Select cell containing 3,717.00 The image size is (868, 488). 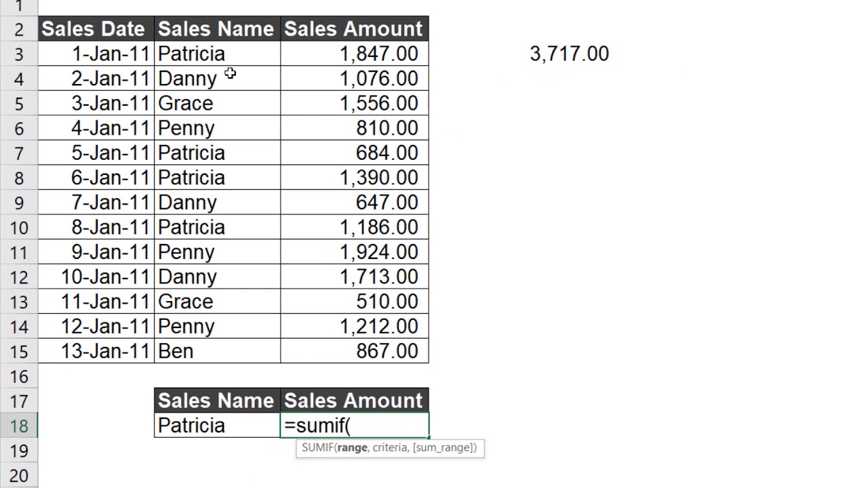[x=569, y=54]
